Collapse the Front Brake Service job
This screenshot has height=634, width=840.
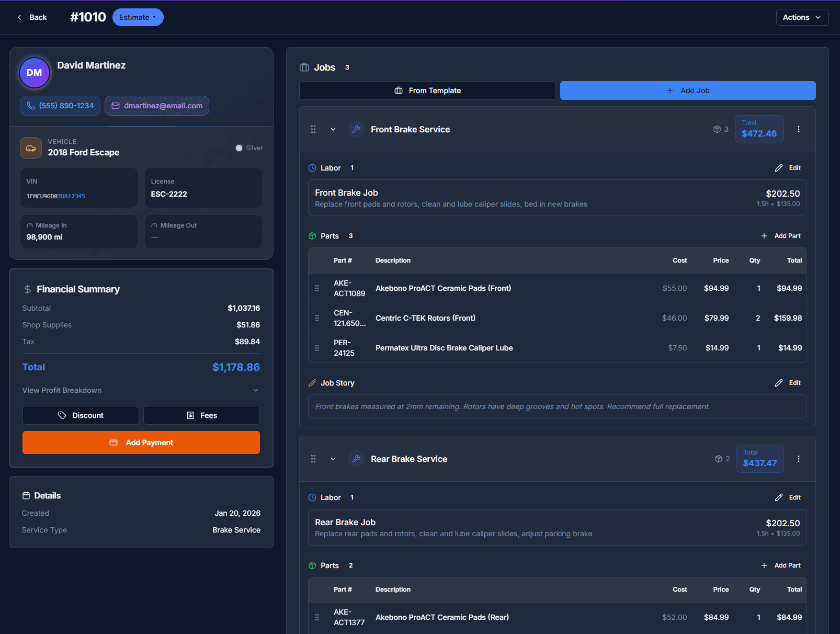pos(333,129)
